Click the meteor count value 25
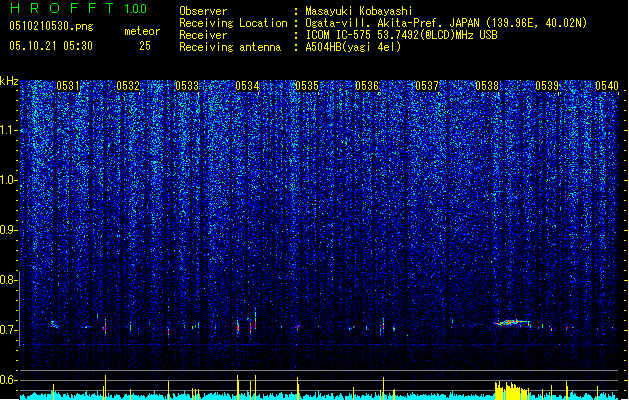Image resolution: width=629 pixels, height=400 pixels. (145, 46)
